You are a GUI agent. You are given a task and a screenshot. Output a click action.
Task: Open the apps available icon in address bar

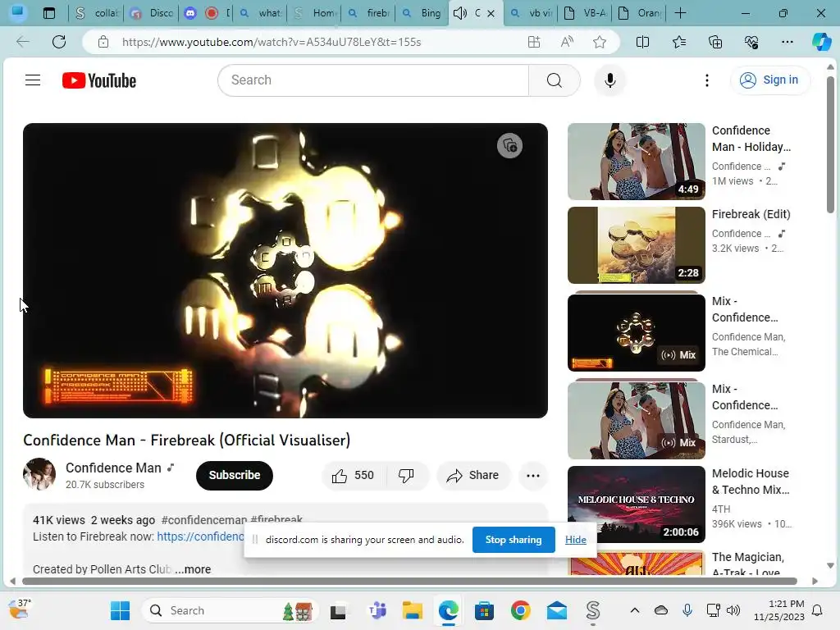(533, 42)
